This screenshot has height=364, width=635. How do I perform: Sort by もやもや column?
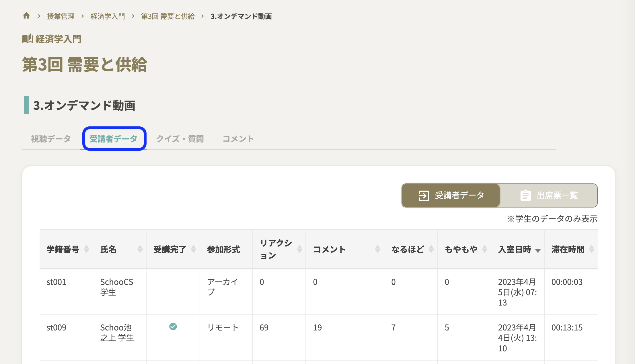[484, 249]
